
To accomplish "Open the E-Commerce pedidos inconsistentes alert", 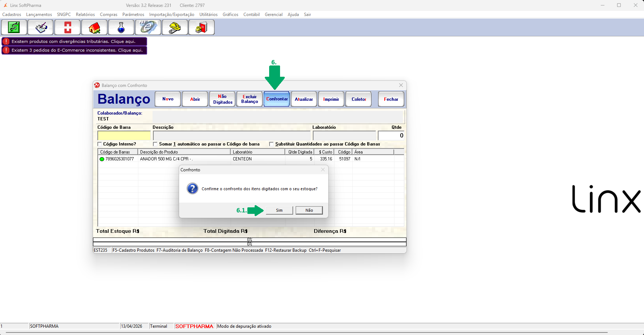I will point(74,50).
